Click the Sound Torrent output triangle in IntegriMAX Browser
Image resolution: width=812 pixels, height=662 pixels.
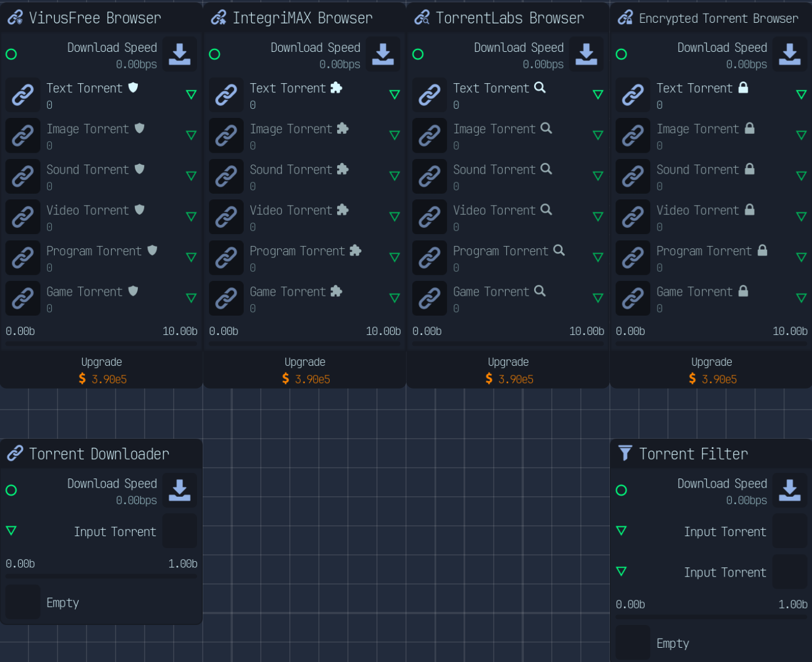[395, 176]
